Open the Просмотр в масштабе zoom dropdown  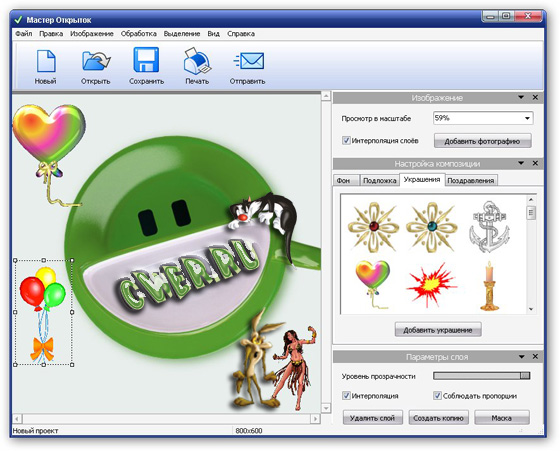pyautogui.click(x=527, y=118)
